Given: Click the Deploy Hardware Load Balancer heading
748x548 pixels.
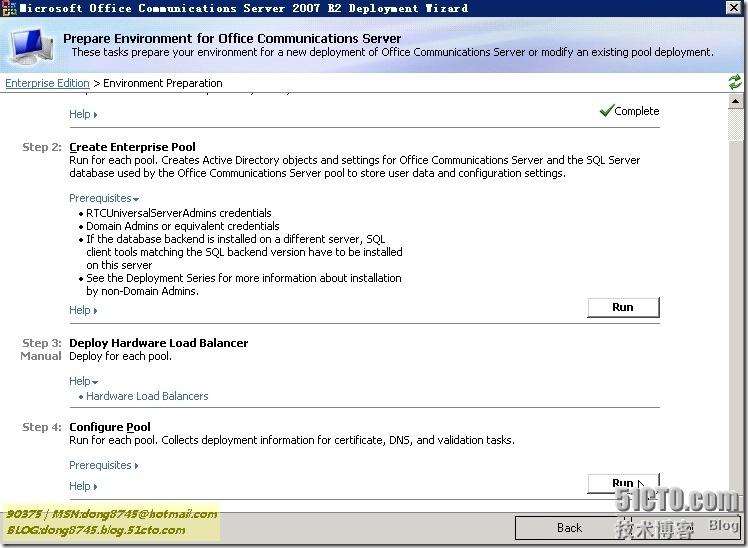Looking at the screenshot, I should 158,343.
